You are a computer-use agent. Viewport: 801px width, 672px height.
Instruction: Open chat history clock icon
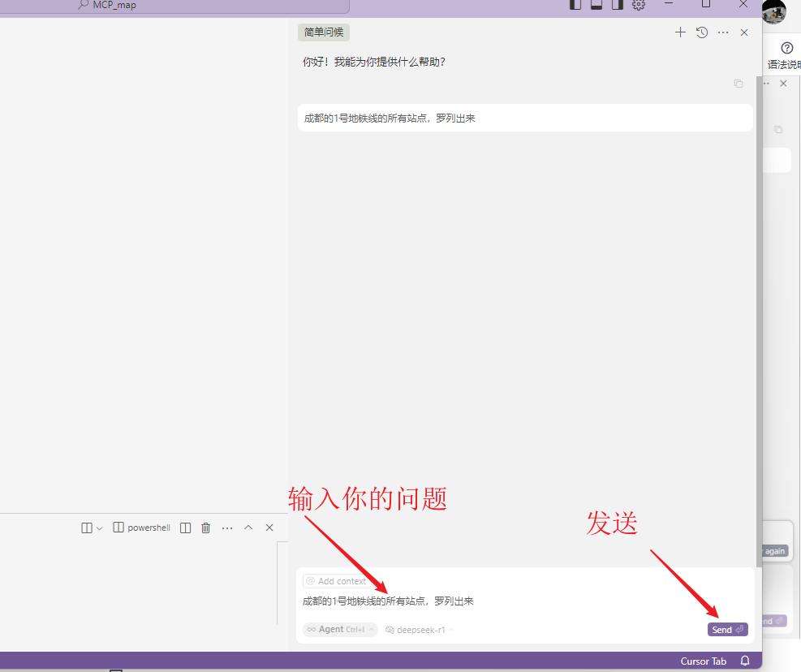[x=702, y=32]
